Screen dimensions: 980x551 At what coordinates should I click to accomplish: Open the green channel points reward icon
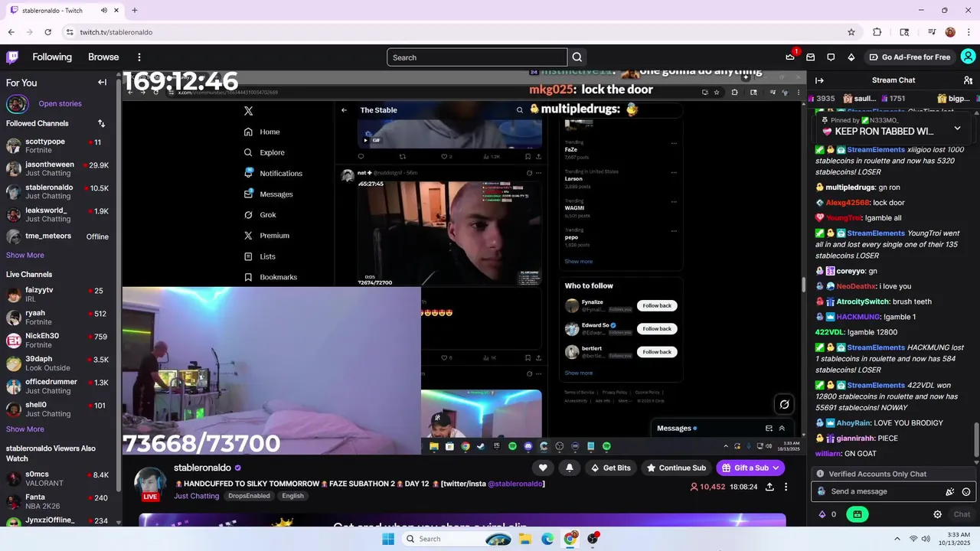tap(857, 514)
